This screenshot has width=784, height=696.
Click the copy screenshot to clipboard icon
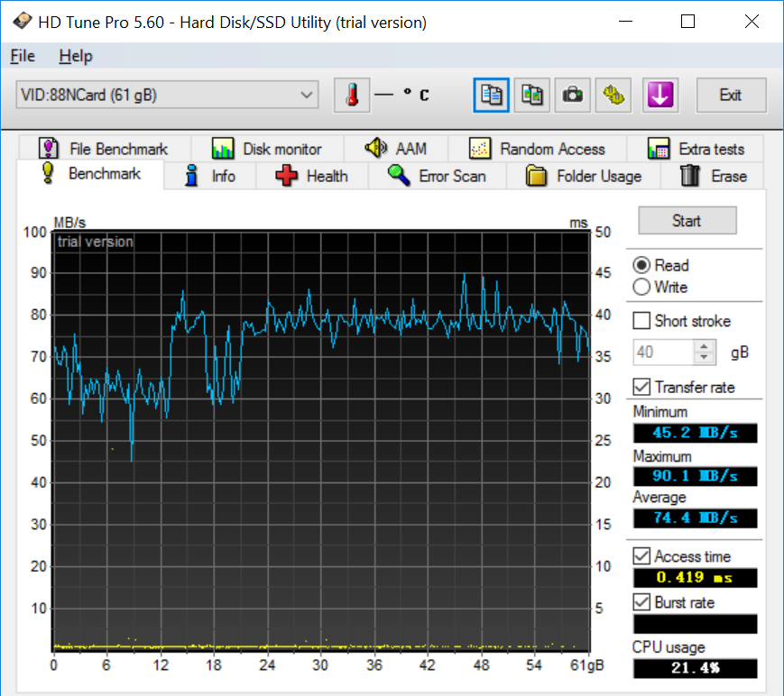532,96
